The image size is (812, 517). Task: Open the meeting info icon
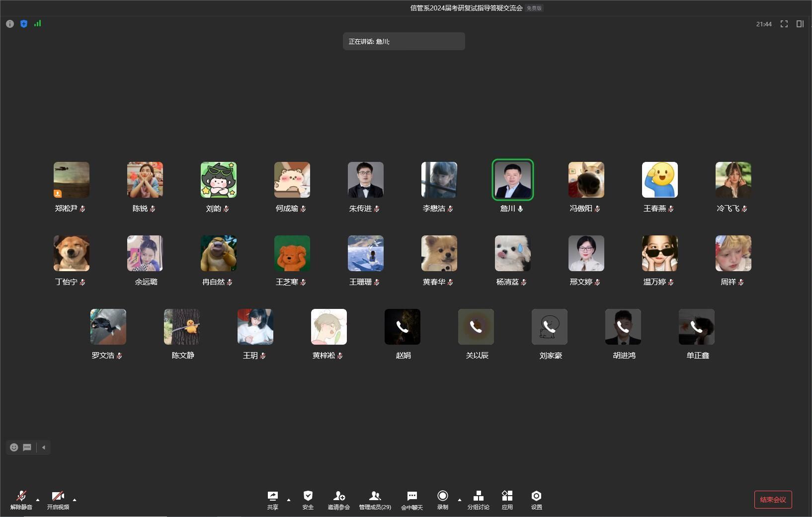pyautogui.click(x=10, y=24)
